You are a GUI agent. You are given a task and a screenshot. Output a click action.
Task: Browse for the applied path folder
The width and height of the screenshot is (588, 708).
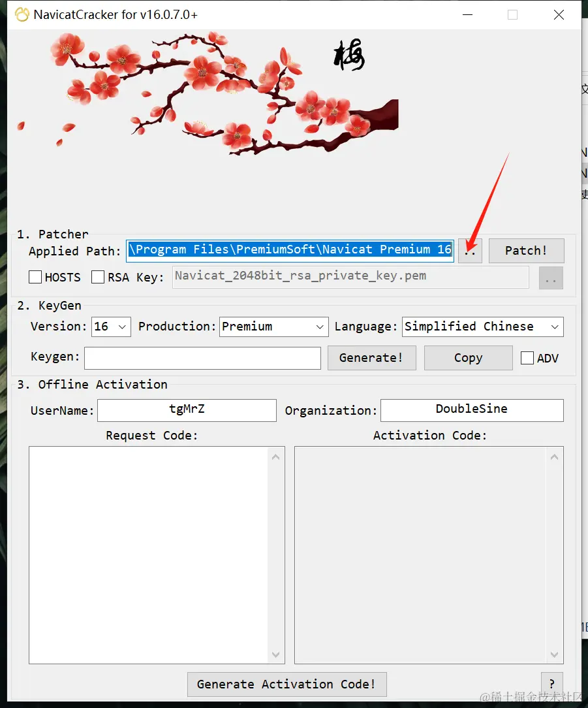click(x=470, y=251)
